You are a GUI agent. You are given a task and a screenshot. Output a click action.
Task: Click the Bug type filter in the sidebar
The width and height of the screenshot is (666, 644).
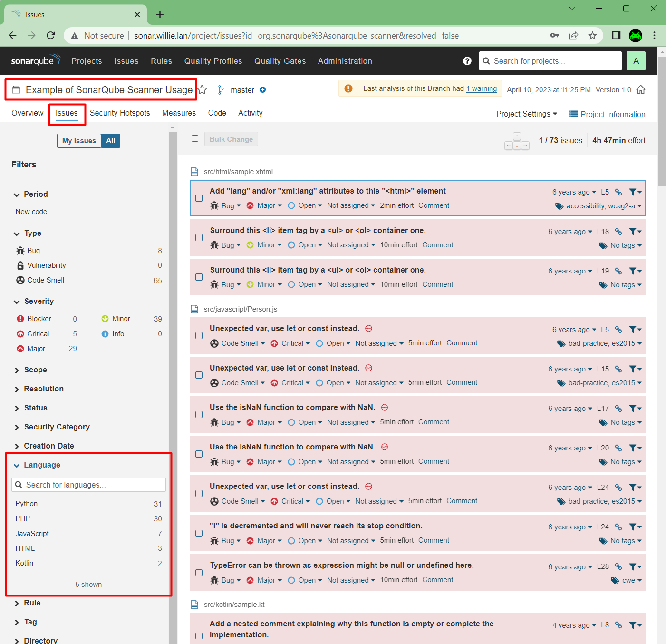(x=88, y=251)
